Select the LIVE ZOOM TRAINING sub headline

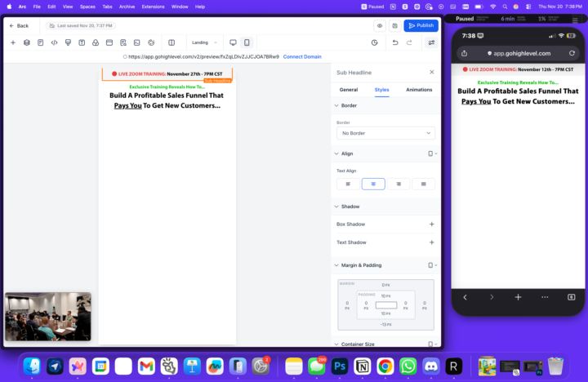click(x=167, y=73)
